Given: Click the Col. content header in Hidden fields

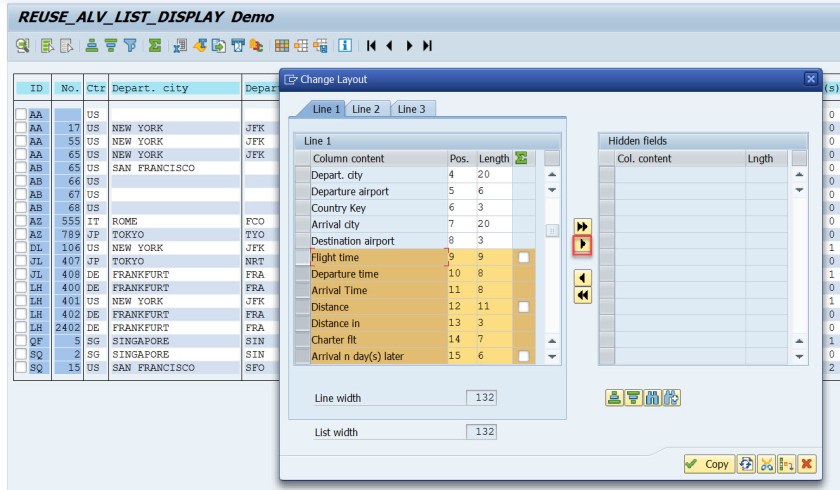Looking at the screenshot, I should [x=679, y=159].
